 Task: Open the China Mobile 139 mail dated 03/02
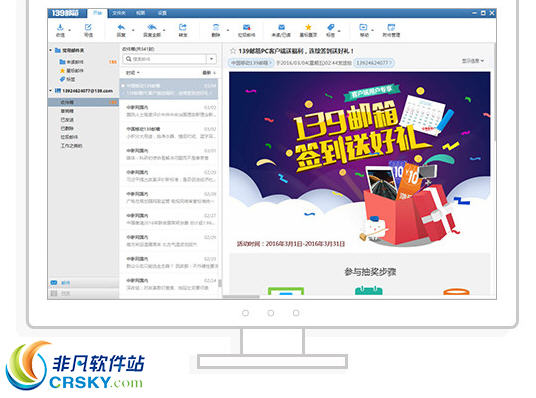pyautogui.click(x=168, y=132)
